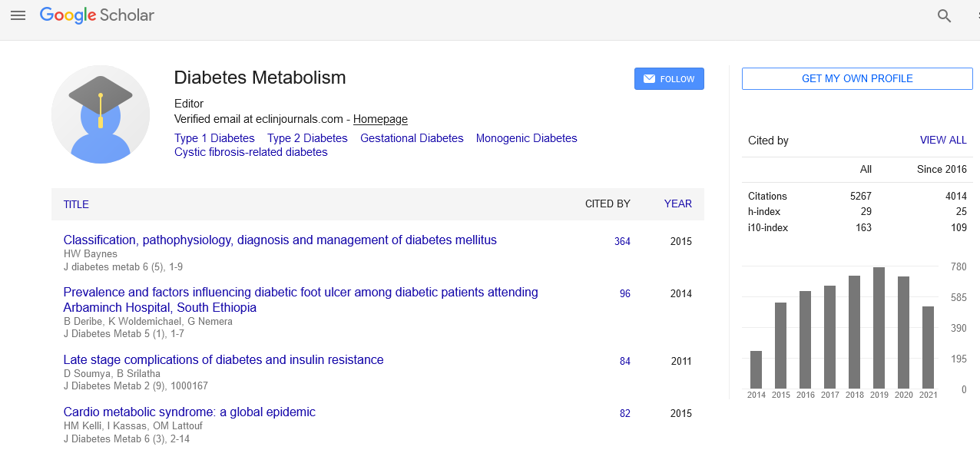Image resolution: width=980 pixels, height=450 pixels.
Task: Open the Type 1 Diabetes interest tag
Action: [x=214, y=137]
